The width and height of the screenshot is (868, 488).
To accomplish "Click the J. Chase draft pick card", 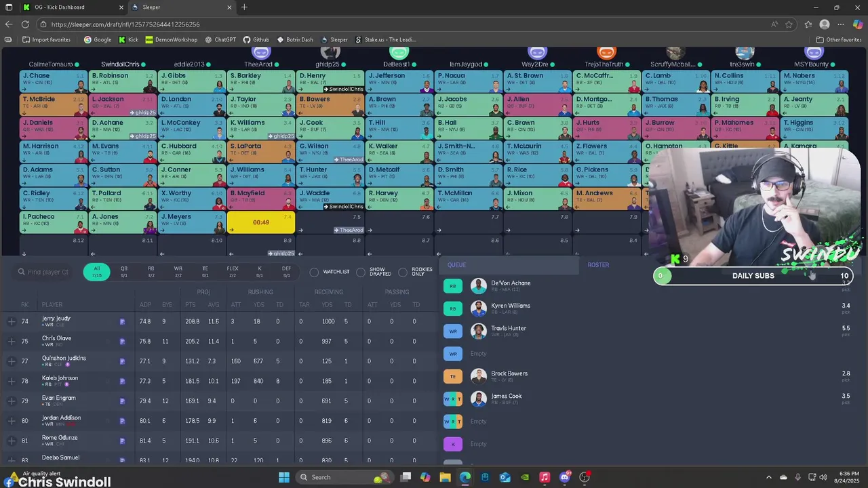I will [x=54, y=81].
